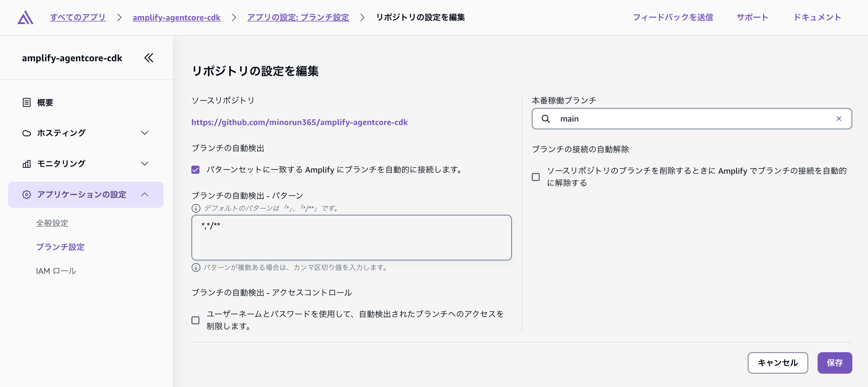Click the magnifier in 本番稼働ブランチ field
This screenshot has width=868, height=387.
pos(546,119)
